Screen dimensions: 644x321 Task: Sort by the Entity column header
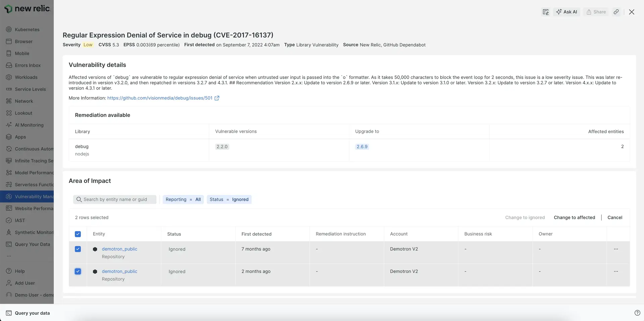click(99, 234)
